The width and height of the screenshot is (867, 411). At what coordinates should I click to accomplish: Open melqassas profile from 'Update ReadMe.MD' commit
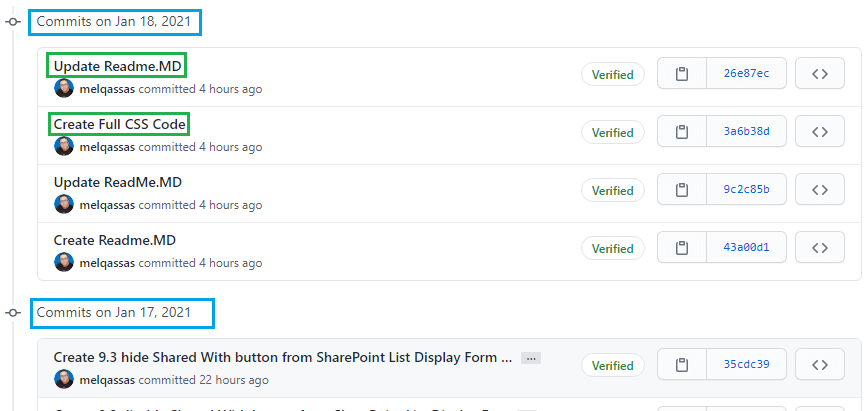107,205
